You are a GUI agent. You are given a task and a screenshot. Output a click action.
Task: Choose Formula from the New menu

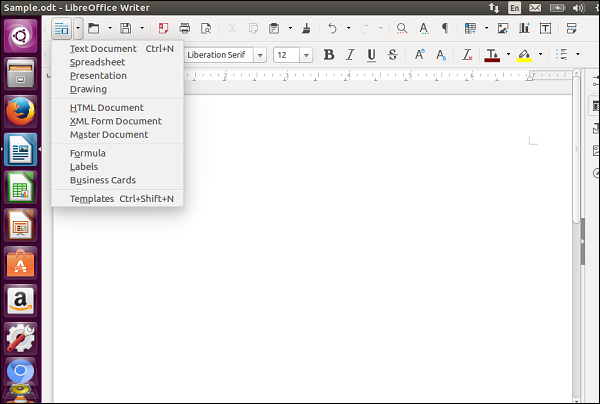point(117,153)
